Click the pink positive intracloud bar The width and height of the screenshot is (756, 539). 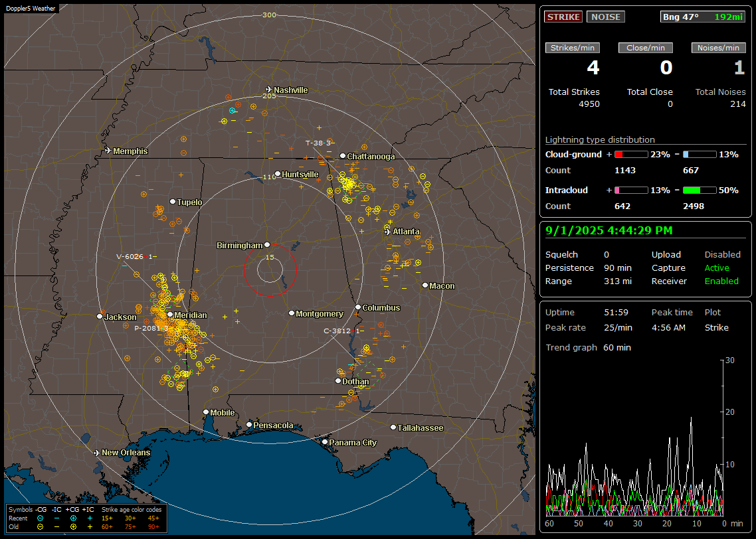[x=631, y=191]
